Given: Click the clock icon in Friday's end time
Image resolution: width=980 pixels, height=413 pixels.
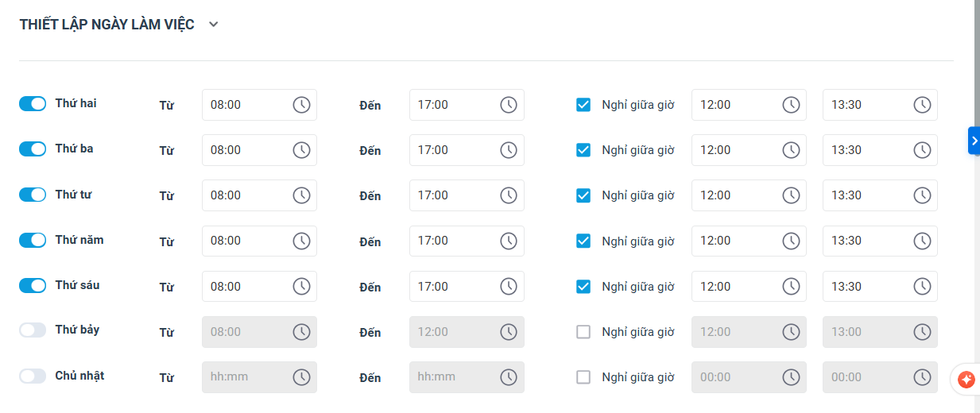Looking at the screenshot, I should 509,286.
